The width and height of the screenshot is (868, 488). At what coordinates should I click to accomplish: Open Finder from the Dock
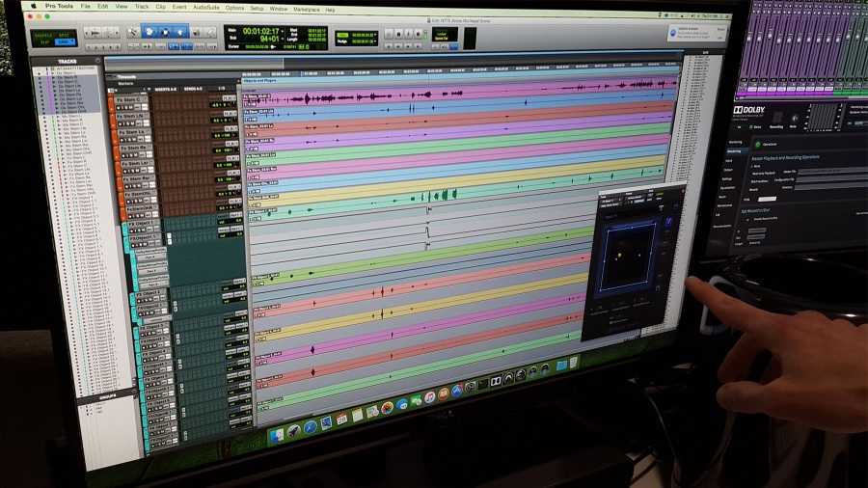coord(276,435)
